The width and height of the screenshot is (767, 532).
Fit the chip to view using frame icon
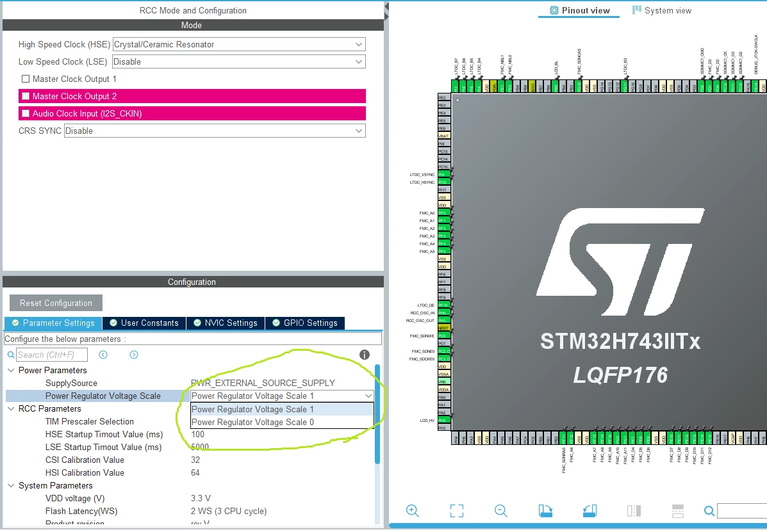(456, 510)
